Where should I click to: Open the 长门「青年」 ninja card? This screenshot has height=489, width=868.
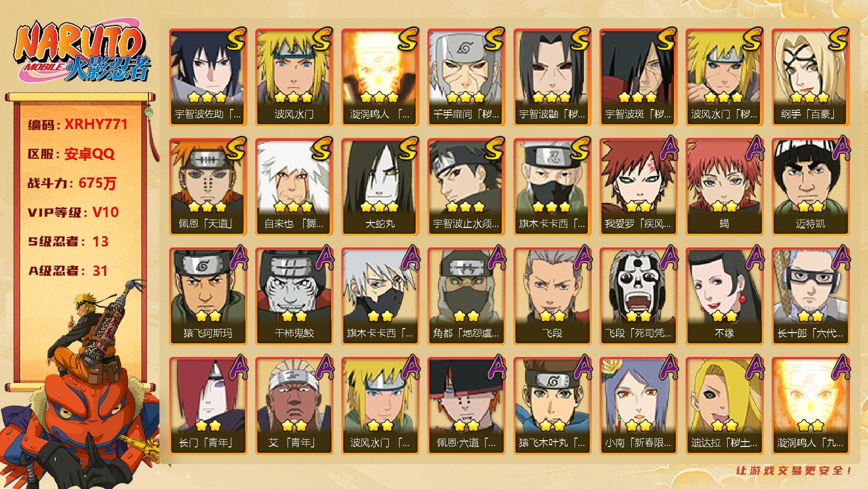(x=208, y=406)
